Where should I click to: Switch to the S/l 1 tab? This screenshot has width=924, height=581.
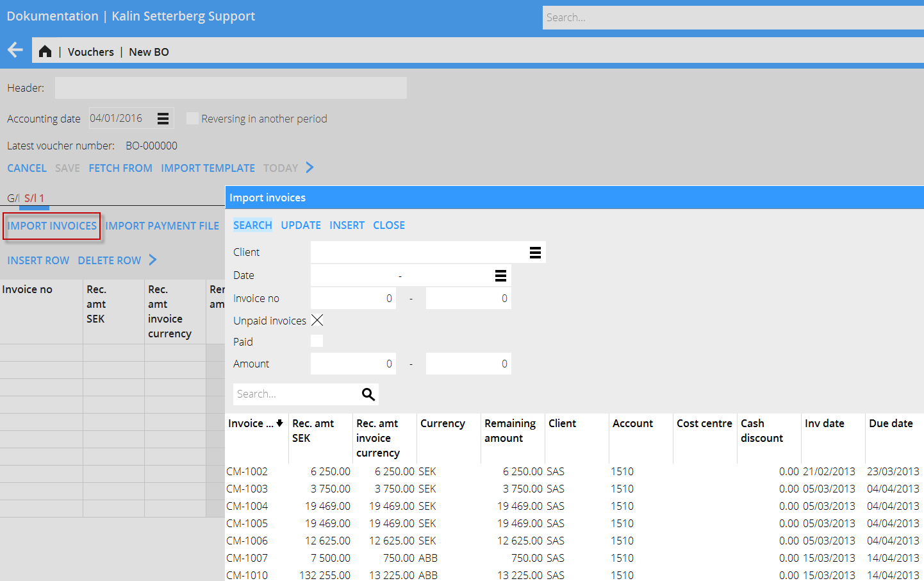35,198
